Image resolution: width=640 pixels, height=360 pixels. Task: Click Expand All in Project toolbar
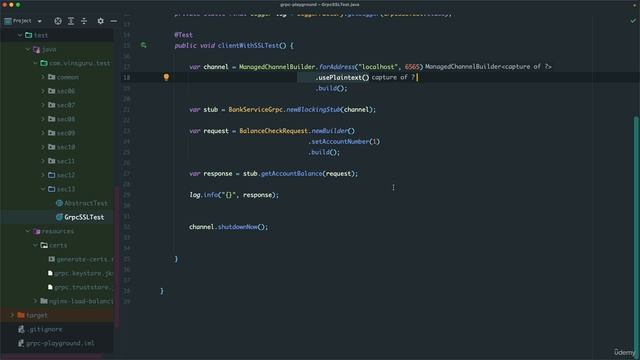(71, 21)
